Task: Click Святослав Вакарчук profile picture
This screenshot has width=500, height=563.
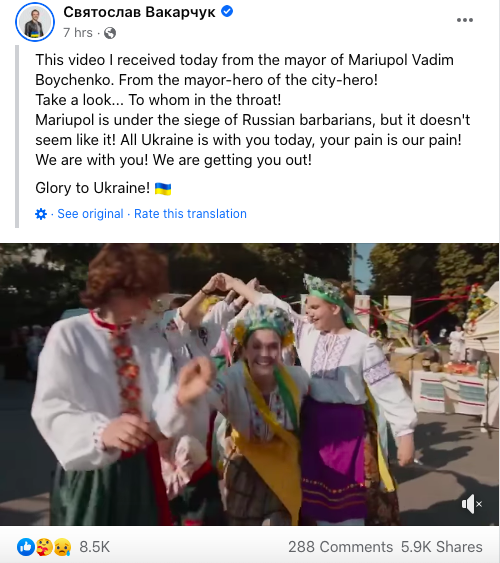Action: tap(35, 22)
